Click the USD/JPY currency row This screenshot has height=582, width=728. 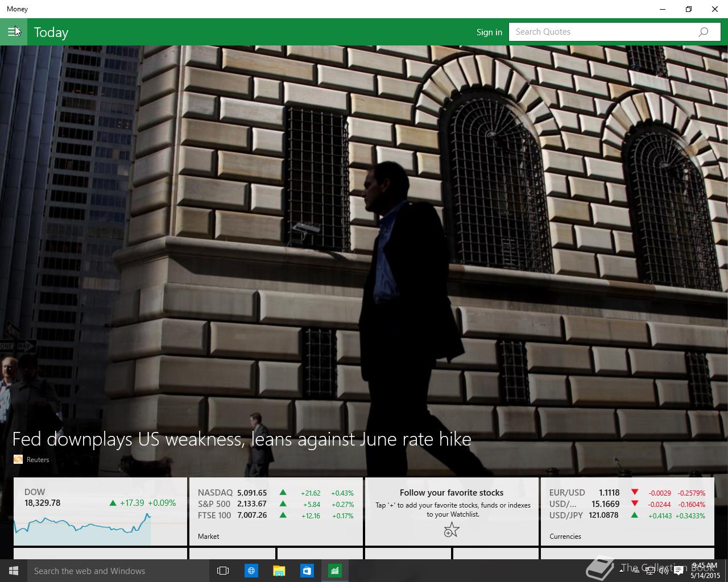pyautogui.click(x=627, y=516)
